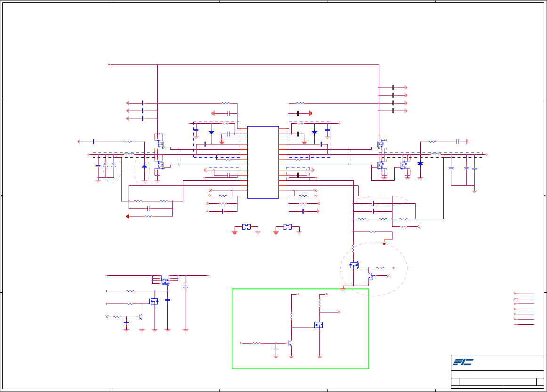Select top capacitor in left group of three
547x392 pixels.
143,103
